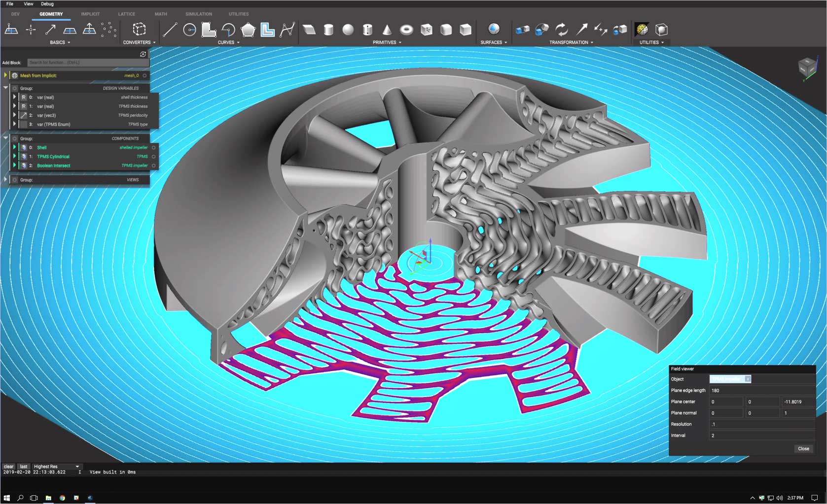Close the Field viewer panel

(x=803, y=449)
